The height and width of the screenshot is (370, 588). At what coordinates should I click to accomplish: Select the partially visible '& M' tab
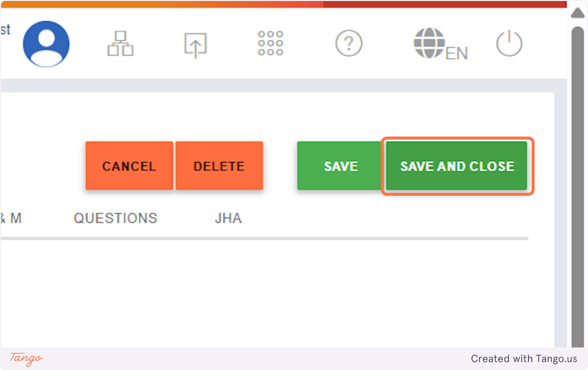coord(11,218)
